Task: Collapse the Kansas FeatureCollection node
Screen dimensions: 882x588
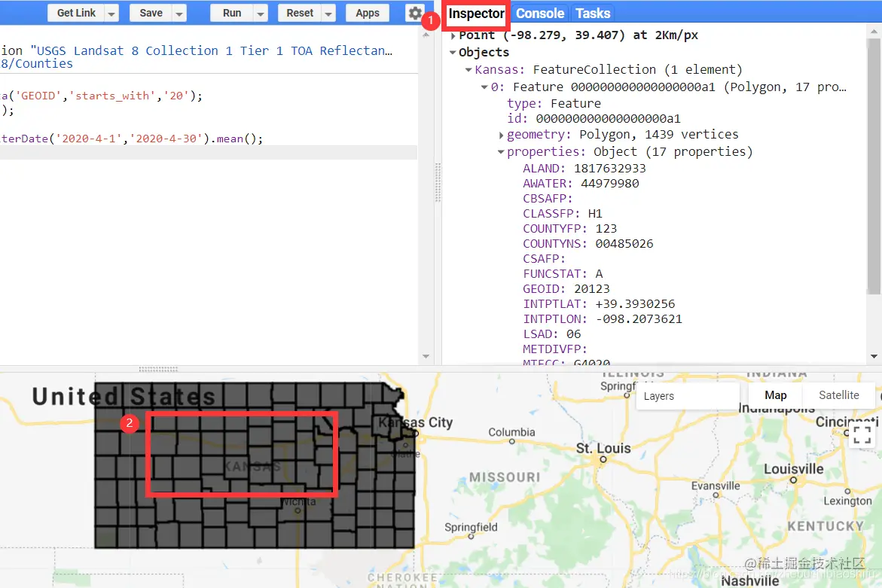Action: point(468,70)
